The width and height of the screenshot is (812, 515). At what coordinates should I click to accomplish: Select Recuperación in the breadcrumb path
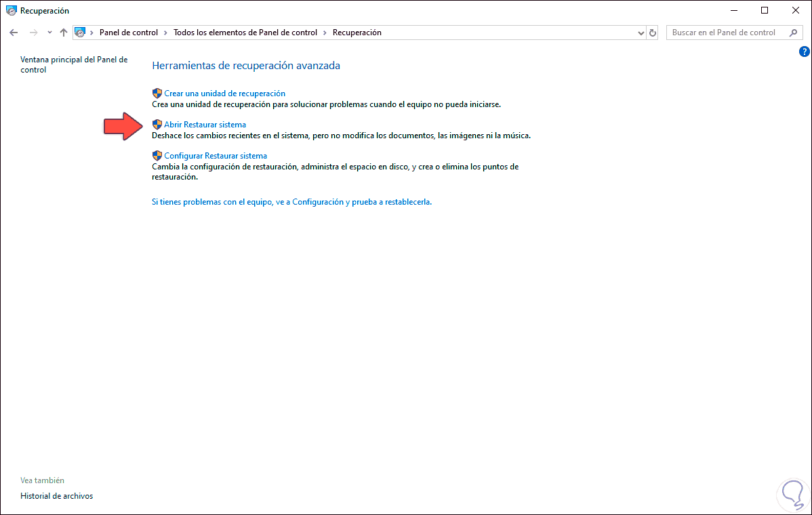357,32
